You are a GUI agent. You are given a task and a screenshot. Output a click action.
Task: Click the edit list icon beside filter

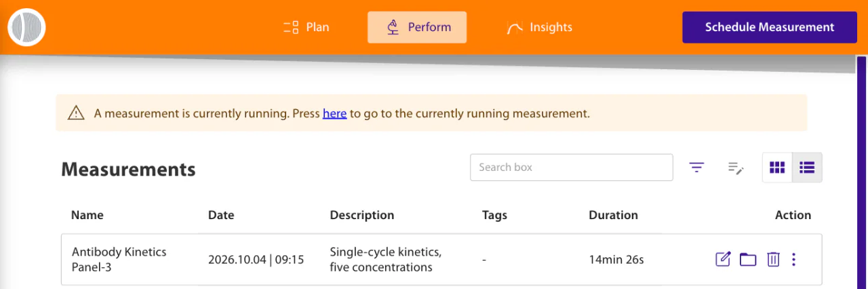click(x=736, y=168)
